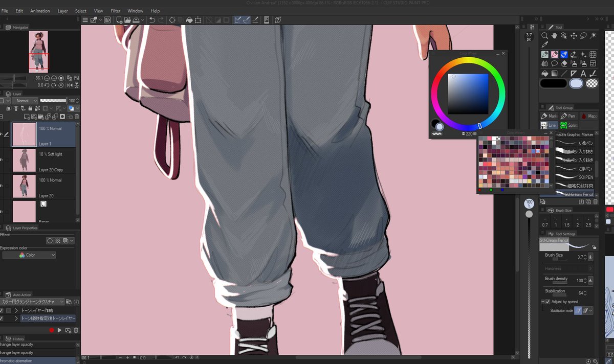Click the Redo arrow in command bar
Screen dimensions: 614x364
161,20
